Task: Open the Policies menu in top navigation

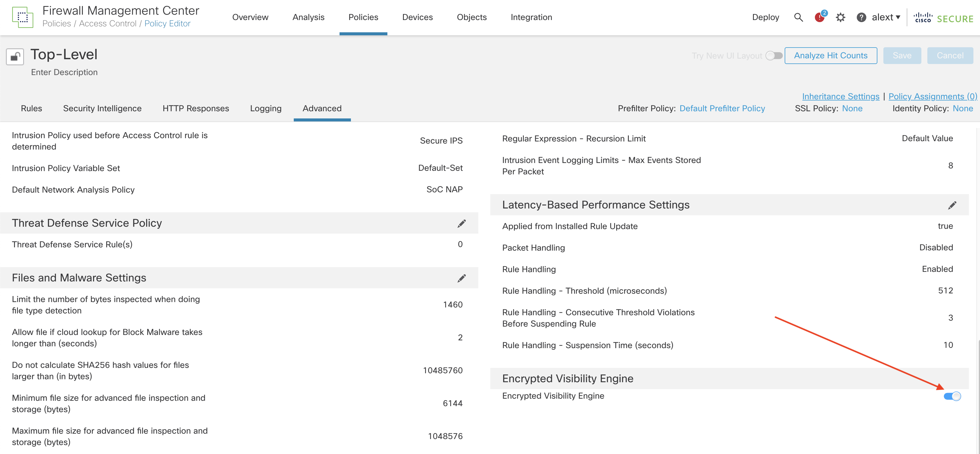Action: click(x=363, y=17)
